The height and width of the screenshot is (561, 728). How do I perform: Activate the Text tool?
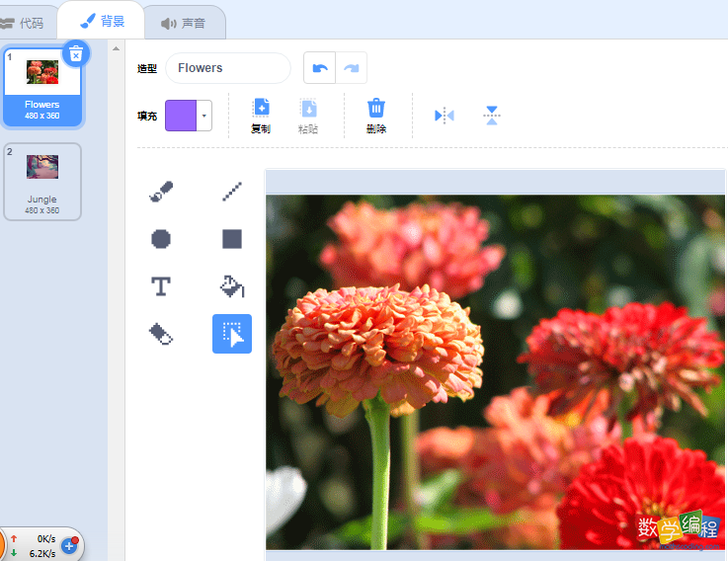[161, 286]
